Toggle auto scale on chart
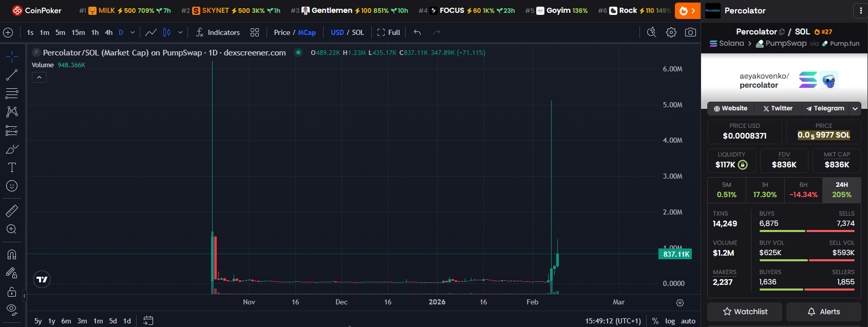Screen dimensions: 868x327 pyautogui.click(x=688, y=321)
